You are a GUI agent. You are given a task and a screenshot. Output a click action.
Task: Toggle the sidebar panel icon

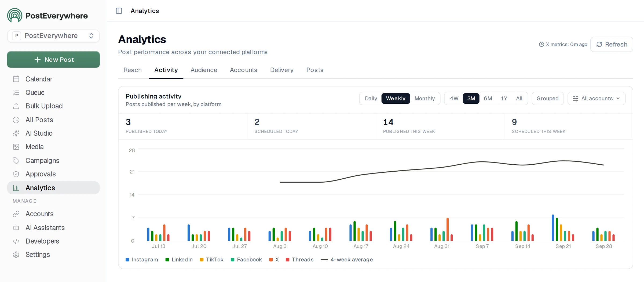119,11
